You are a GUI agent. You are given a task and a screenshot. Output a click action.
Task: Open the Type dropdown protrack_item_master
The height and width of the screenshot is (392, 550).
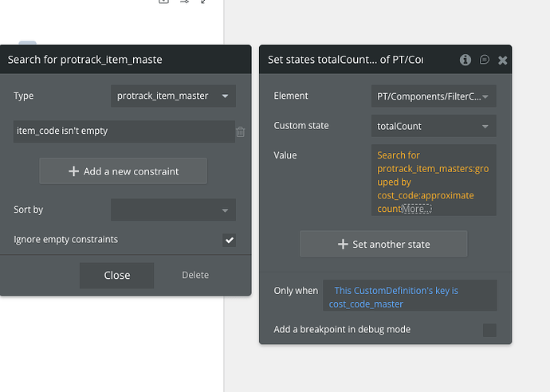pos(173,96)
